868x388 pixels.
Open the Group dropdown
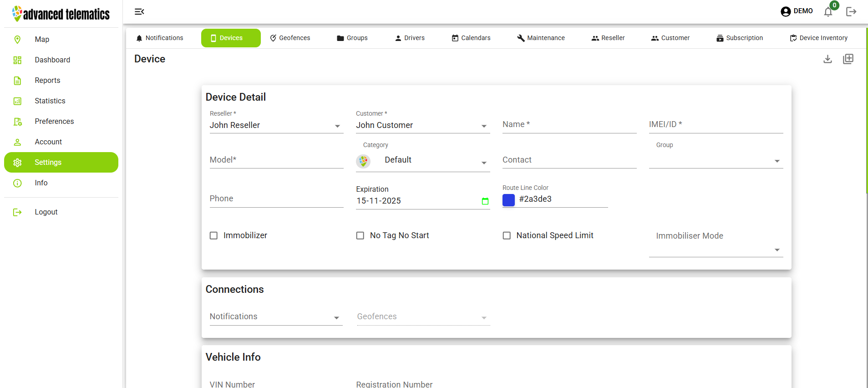point(716,160)
